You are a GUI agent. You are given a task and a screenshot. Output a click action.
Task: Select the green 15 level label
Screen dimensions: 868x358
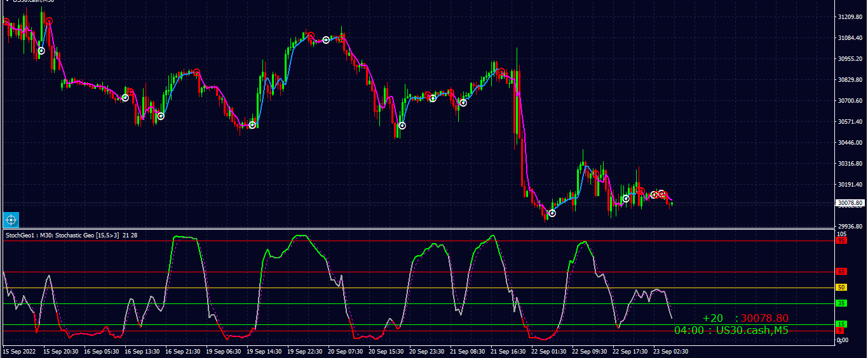[841, 324]
